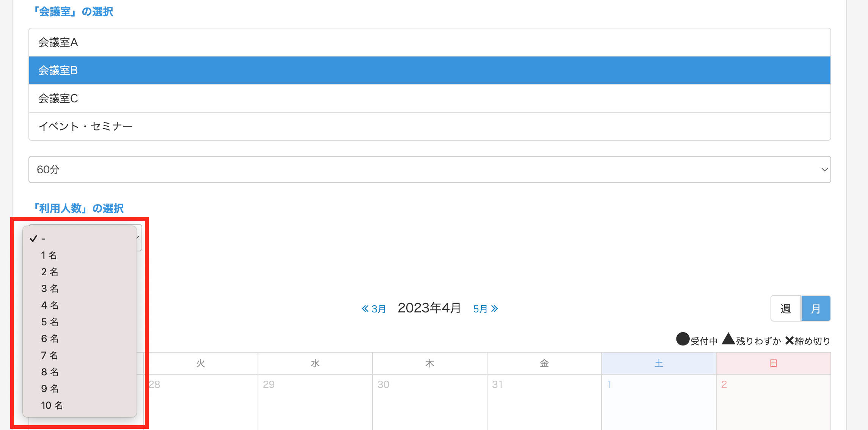Switch calendar to 月 view

[816, 309]
